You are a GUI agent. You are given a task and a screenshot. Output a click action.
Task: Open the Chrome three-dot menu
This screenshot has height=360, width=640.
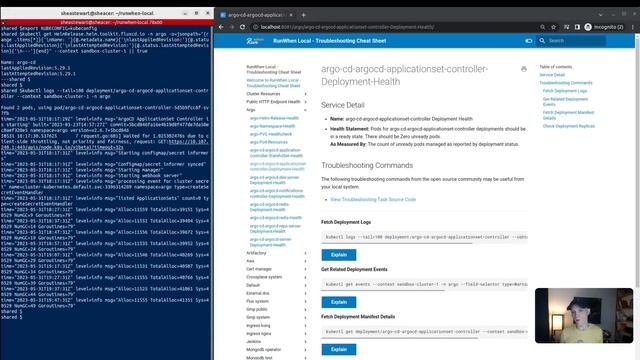tap(633, 27)
